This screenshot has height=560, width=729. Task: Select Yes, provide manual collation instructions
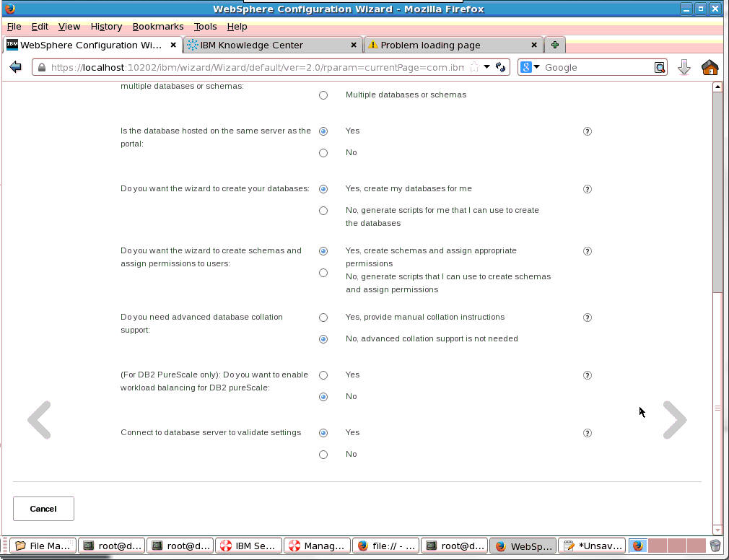[323, 318]
